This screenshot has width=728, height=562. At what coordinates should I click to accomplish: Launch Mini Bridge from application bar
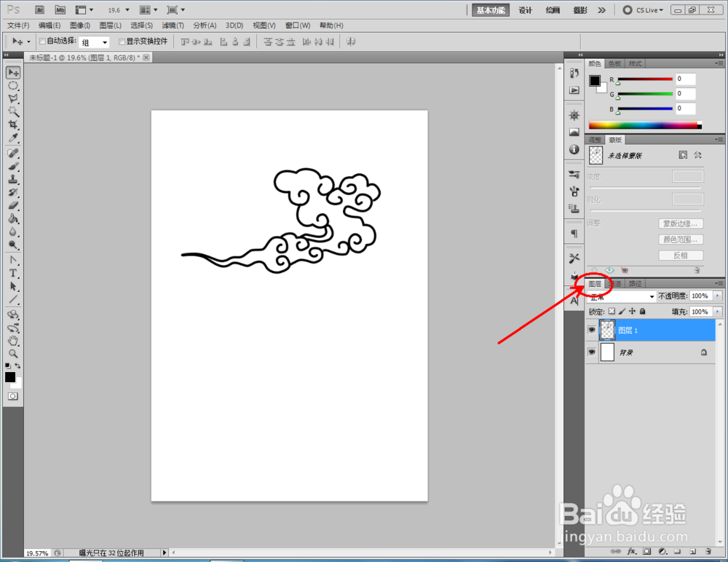(60, 9)
